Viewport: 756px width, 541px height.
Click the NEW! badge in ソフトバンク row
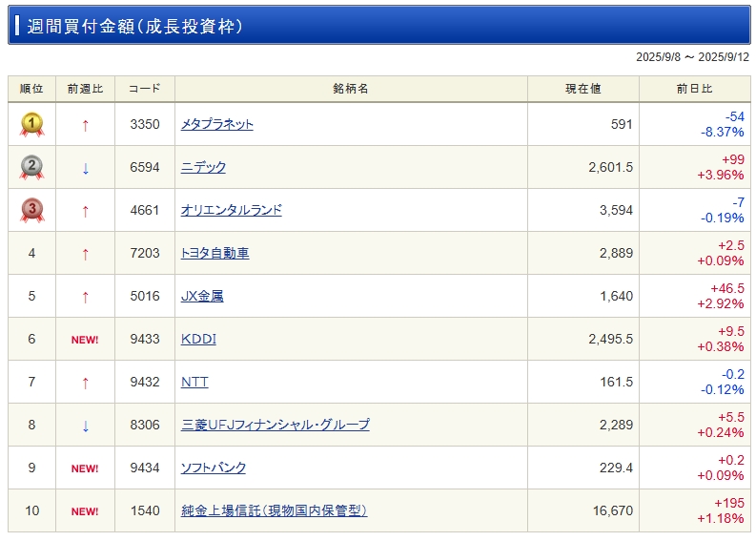click(85, 468)
